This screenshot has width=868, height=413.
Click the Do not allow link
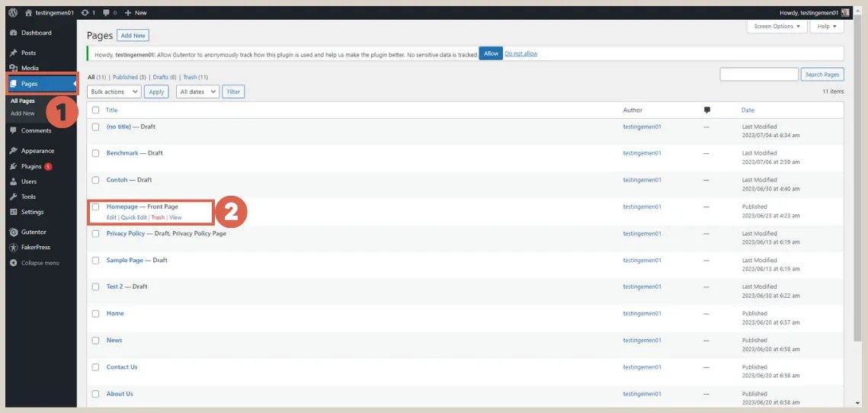[521, 53]
